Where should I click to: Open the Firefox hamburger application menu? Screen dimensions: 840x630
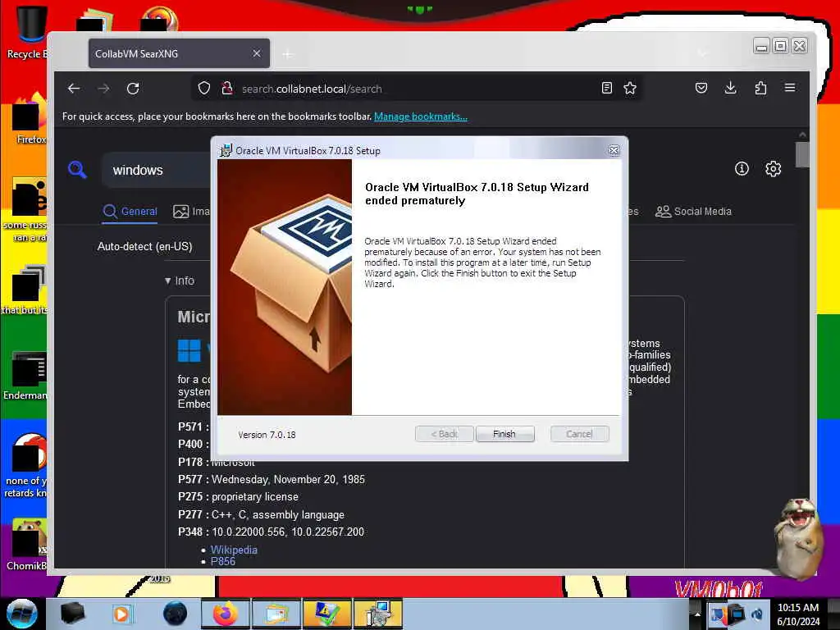click(x=790, y=88)
